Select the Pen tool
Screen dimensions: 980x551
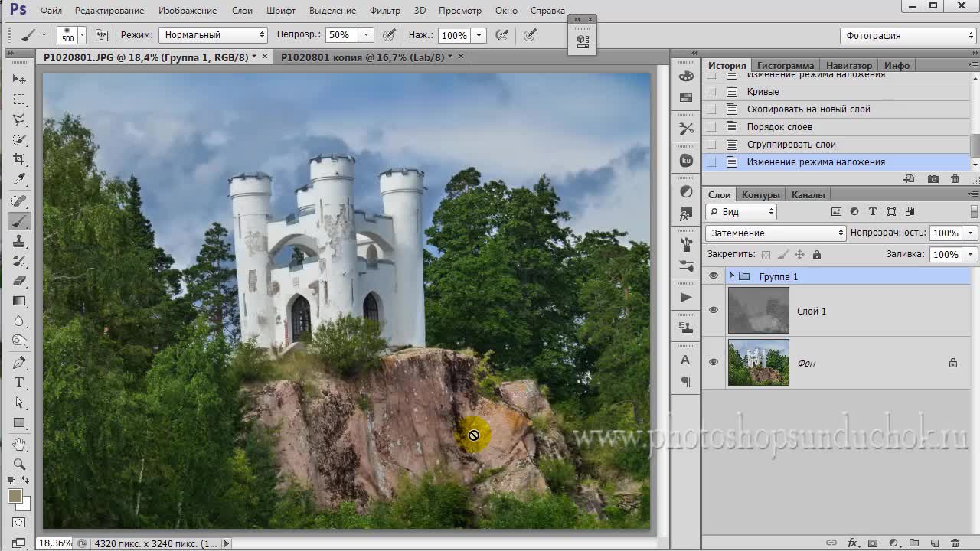click(x=19, y=363)
